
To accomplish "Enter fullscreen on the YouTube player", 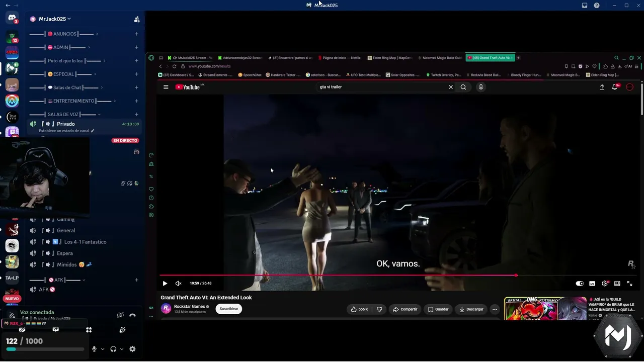I will coord(629,284).
